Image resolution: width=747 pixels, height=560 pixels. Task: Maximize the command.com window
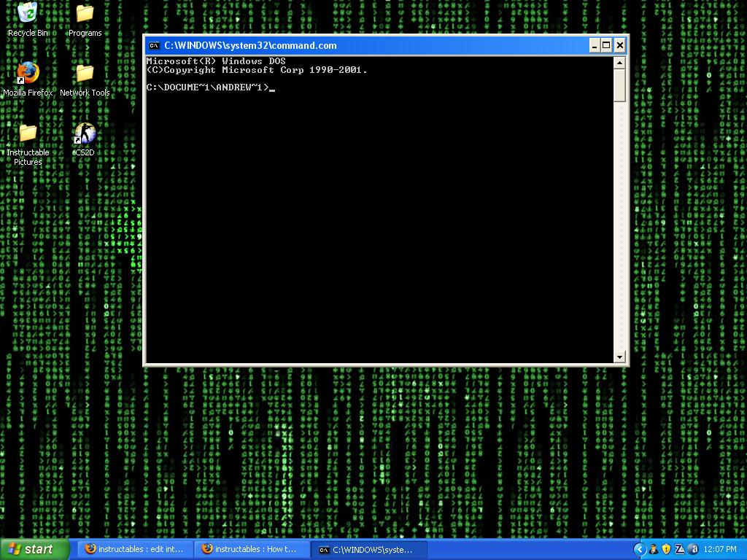coord(606,46)
